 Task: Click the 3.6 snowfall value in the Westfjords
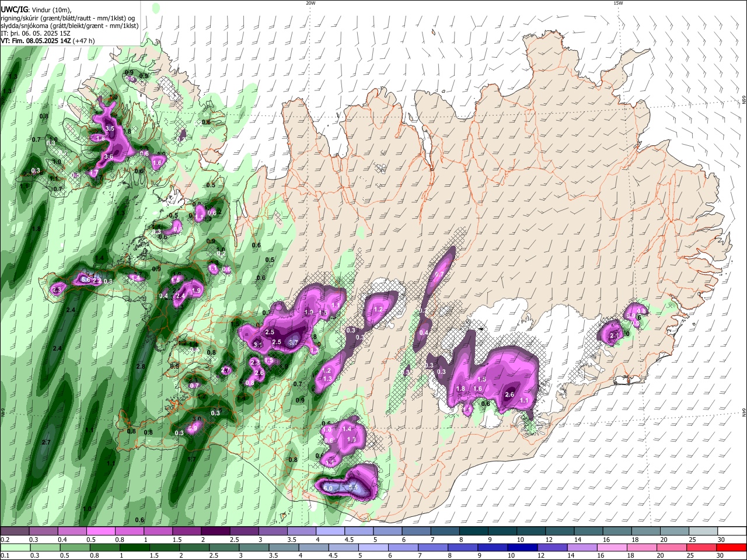(x=109, y=156)
